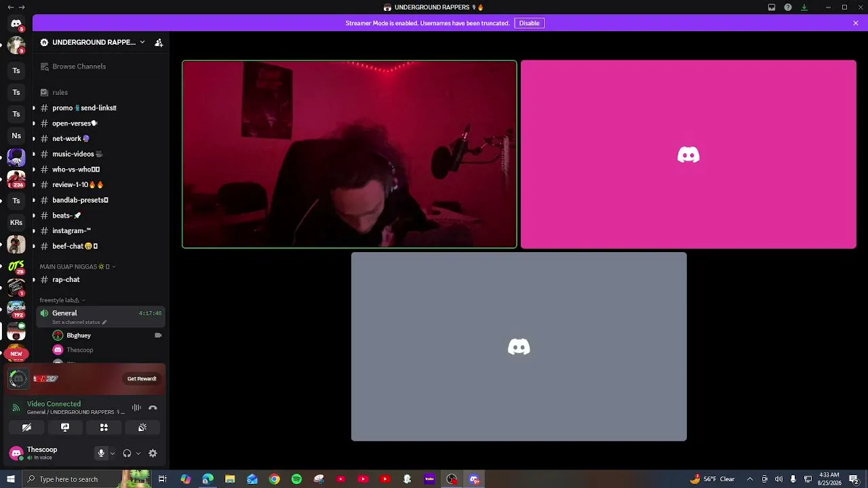Screen dimensions: 868x488
Task: Select the red webcam video tile
Action: click(x=349, y=155)
